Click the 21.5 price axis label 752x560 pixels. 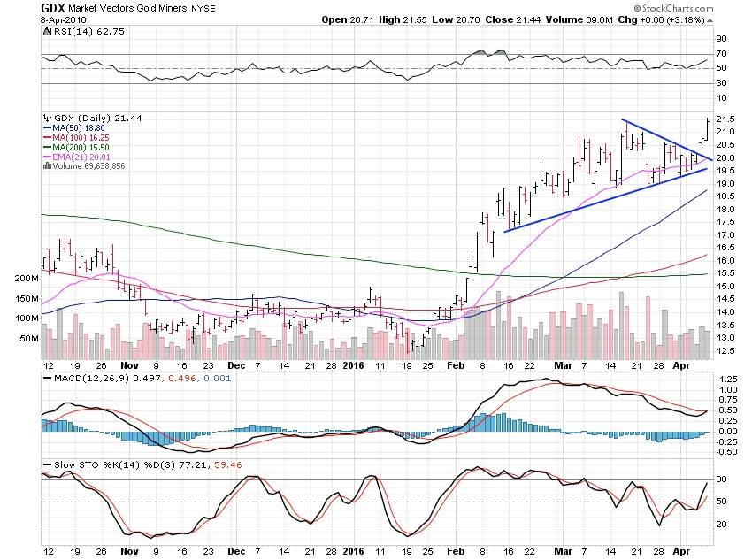point(725,119)
